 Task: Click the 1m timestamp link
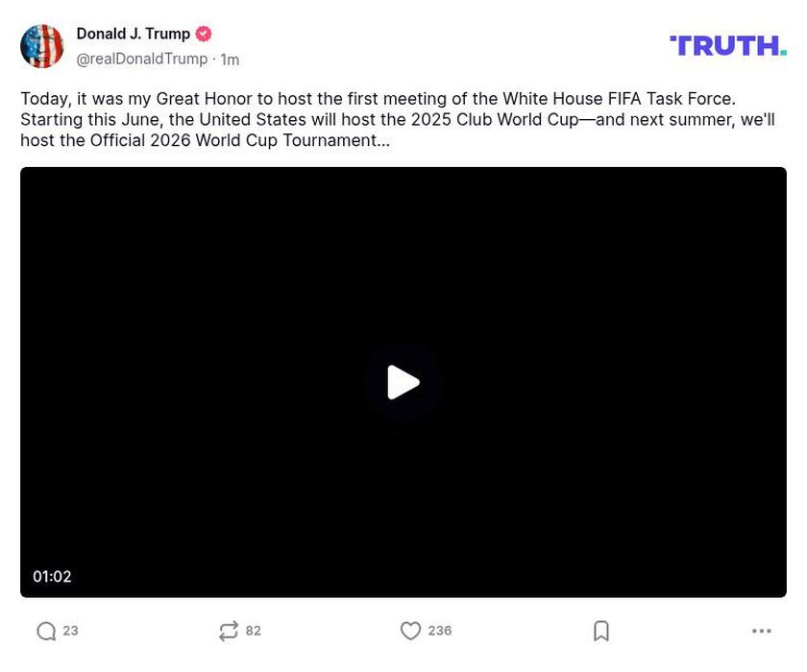coord(229,58)
